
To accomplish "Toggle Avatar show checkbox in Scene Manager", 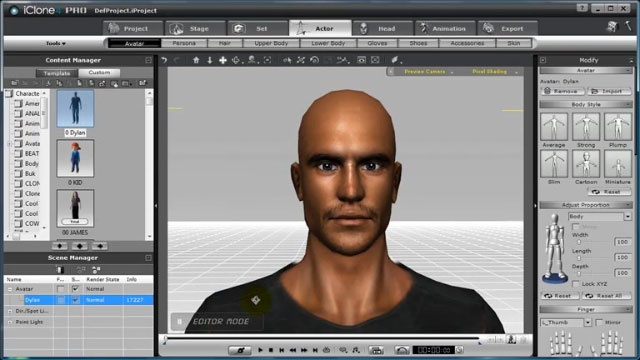I will click(76, 289).
